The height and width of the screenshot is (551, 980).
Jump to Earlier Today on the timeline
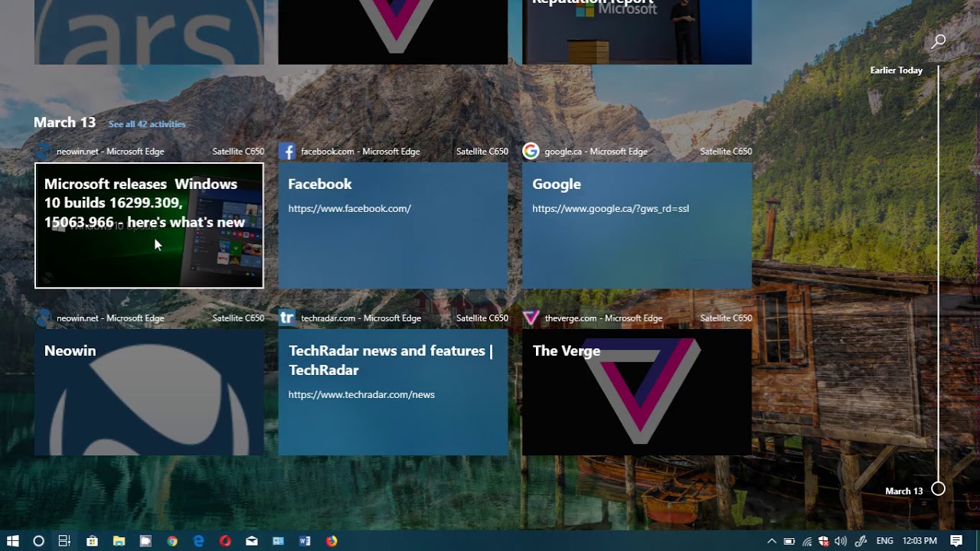click(897, 70)
